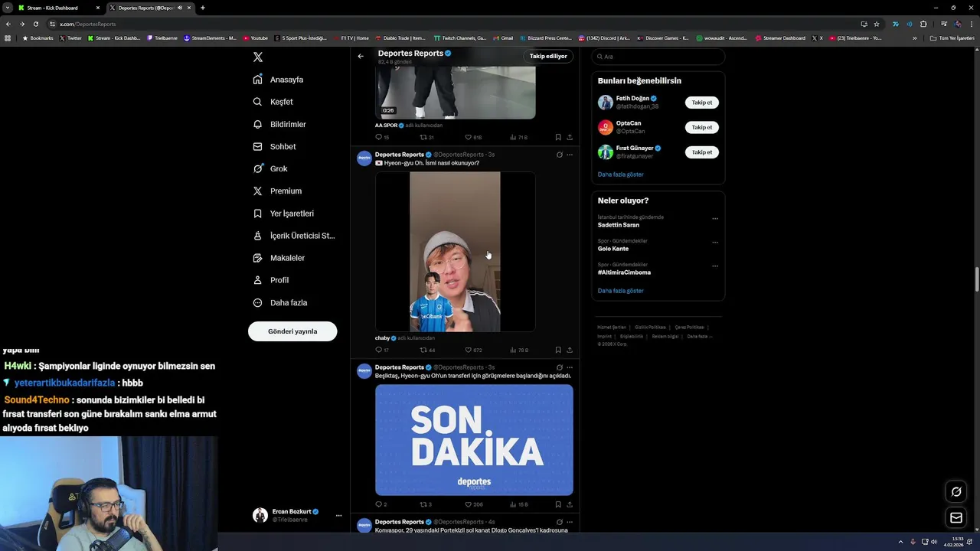Reload the page

click(35, 24)
